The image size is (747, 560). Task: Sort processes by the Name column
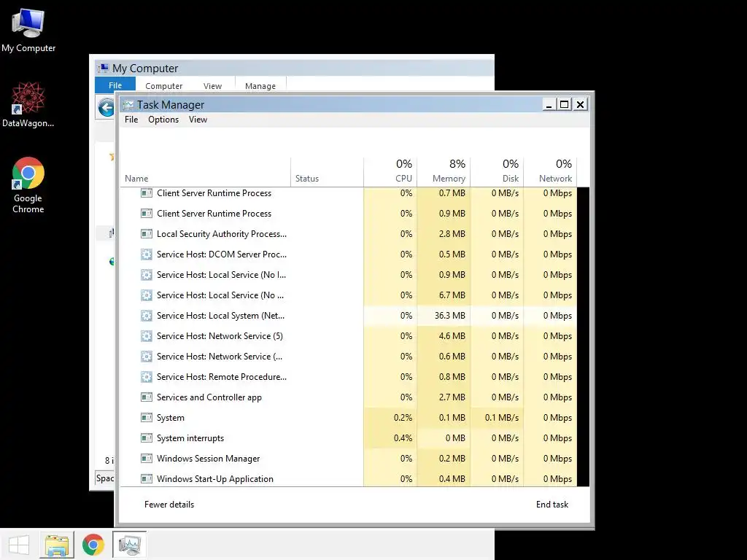point(205,172)
